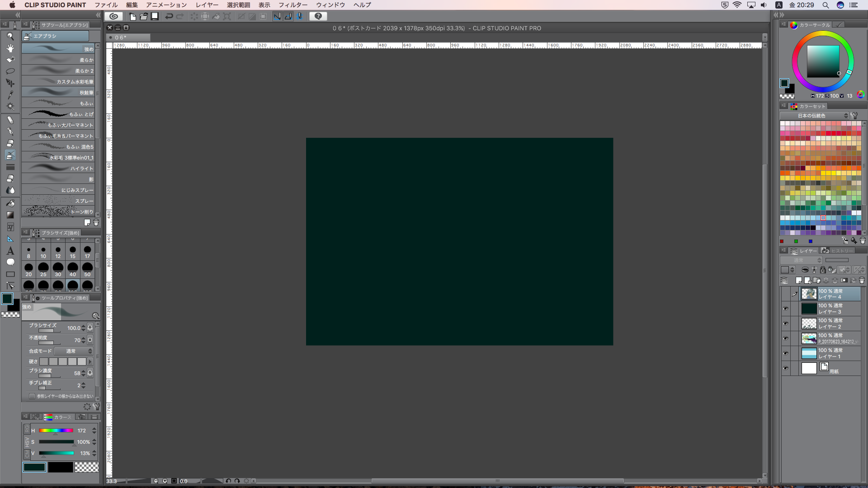Open the 合成モード blend mode dropdown
Viewport: 868px width, 488px height.
[73, 351]
